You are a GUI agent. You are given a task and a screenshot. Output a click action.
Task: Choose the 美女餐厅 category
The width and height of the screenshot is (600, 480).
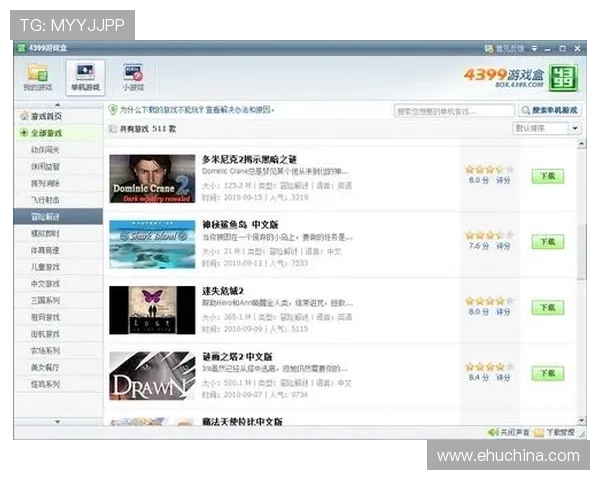pyautogui.click(x=58, y=367)
